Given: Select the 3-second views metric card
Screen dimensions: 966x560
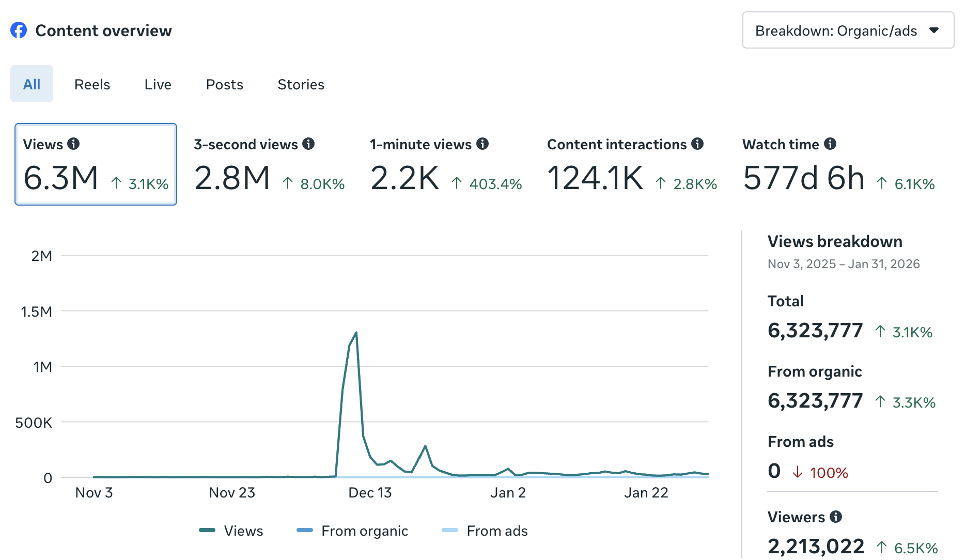Looking at the screenshot, I should (x=258, y=165).
